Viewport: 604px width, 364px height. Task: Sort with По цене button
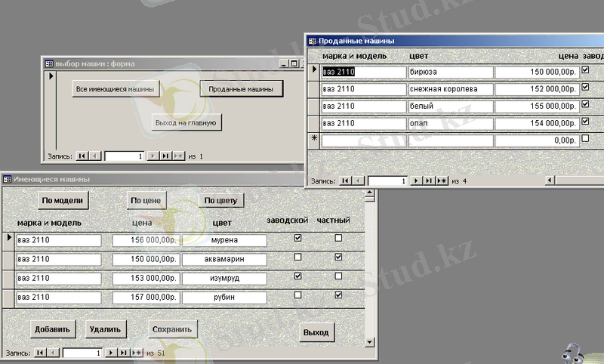pyautogui.click(x=146, y=200)
